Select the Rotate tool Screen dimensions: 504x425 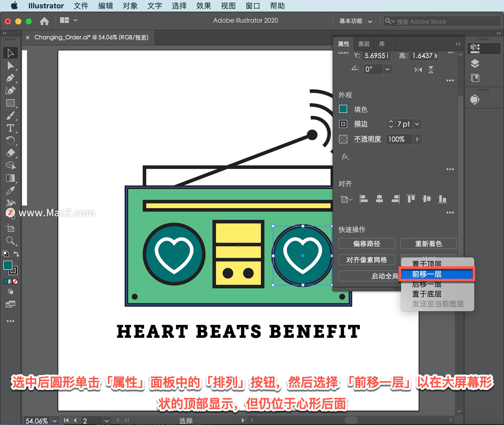(x=10, y=141)
